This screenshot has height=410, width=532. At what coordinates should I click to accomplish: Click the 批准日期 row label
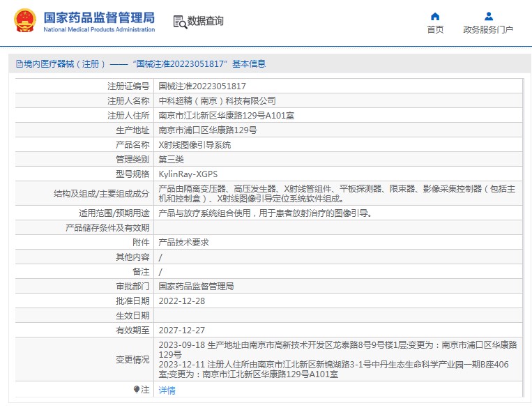(132, 301)
